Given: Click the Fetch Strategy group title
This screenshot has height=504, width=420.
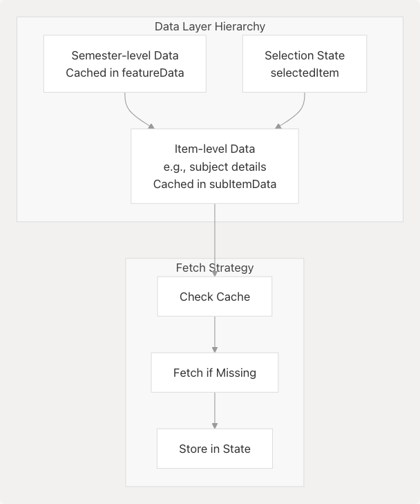Looking at the screenshot, I should 214,268.
